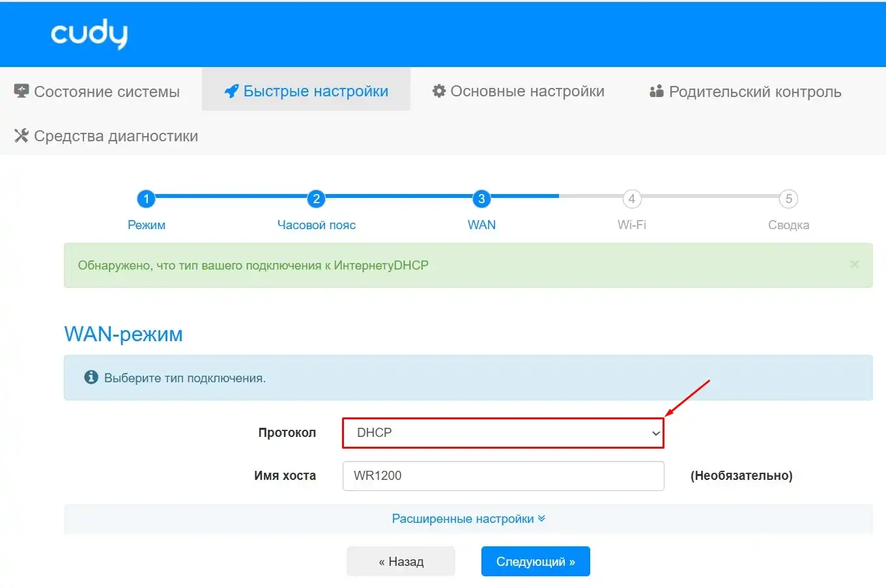Image resolution: width=886 pixels, height=588 pixels.
Task: Click the monitor icon beside Состояние системы
Action: 21,91
